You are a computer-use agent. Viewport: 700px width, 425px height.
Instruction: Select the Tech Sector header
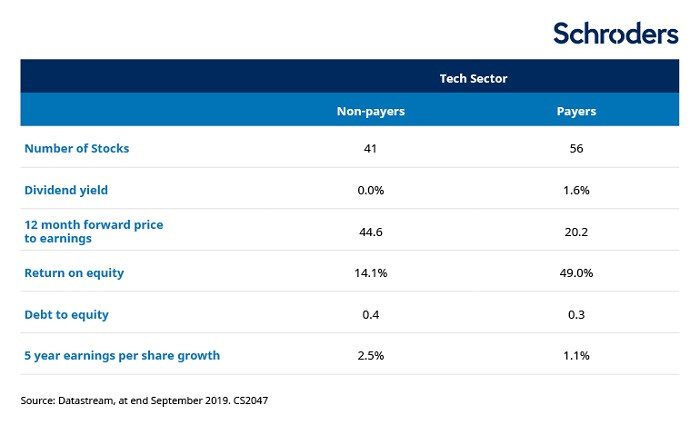(473, 77)
